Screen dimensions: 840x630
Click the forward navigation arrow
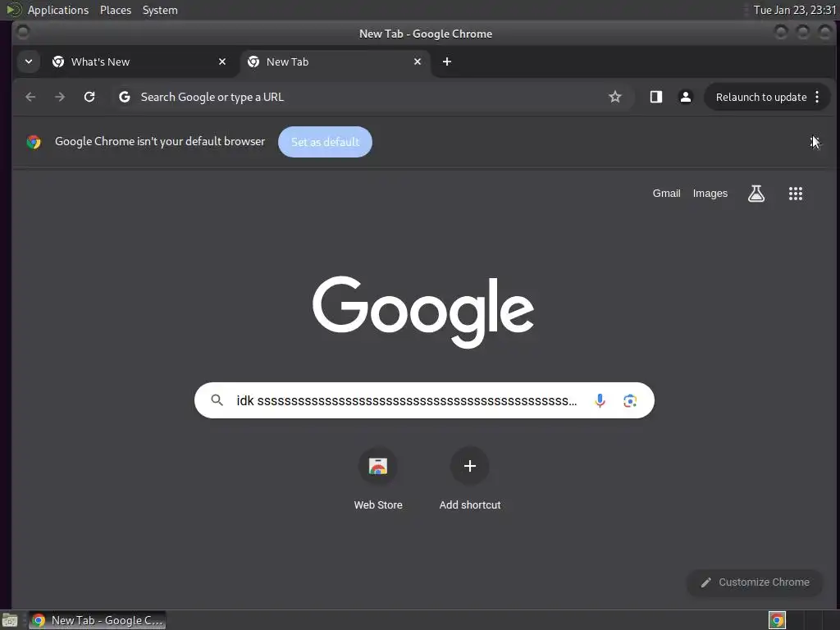(x=60, y=97)
